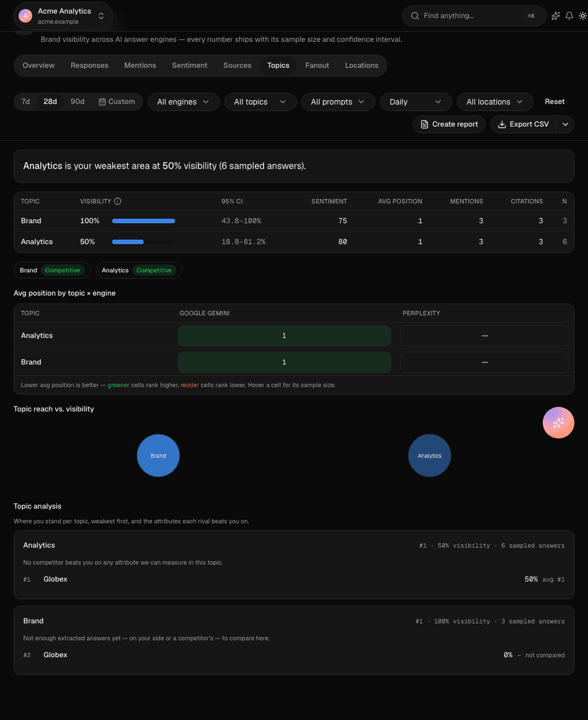This screenshot has width=588, height=720.
Task: Select the 90d time range
Action: pyautogui.click(x=77, y=102)
